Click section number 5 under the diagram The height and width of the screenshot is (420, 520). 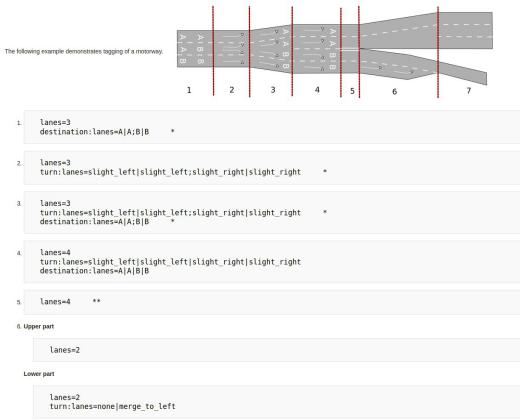pyautogui.click(x=352, y=91)
